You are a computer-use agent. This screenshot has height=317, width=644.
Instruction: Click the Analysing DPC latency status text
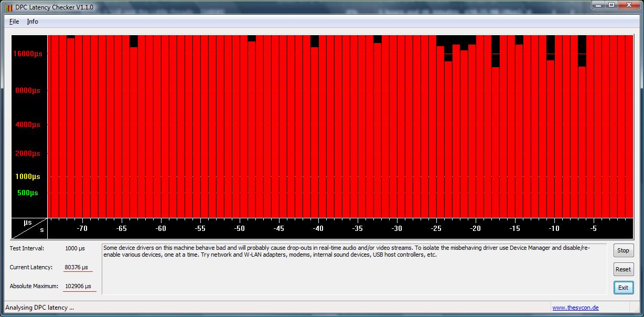click(x=40, y=308)
